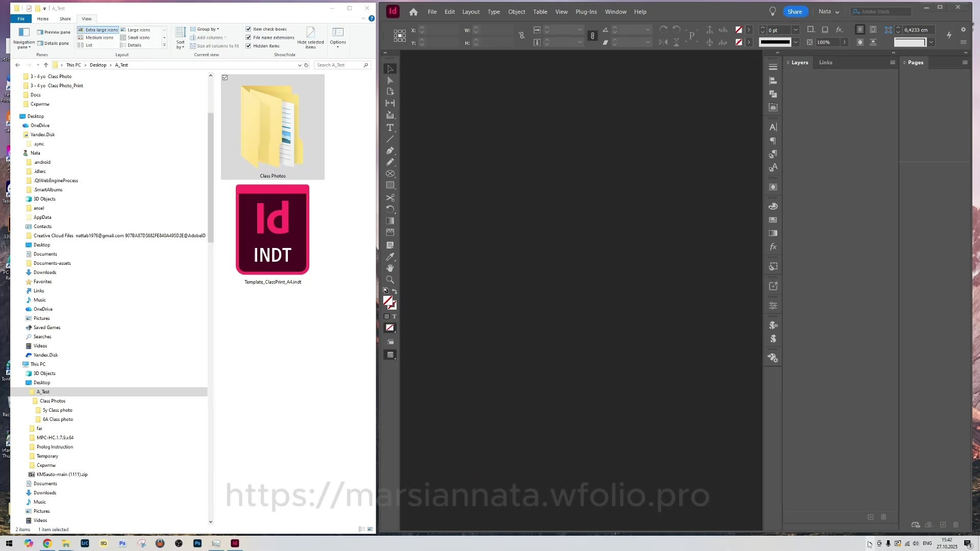Disable Hidden items checkbox
Screen dimensions: 980x551
pyautogui.click(x=249, y=46)
